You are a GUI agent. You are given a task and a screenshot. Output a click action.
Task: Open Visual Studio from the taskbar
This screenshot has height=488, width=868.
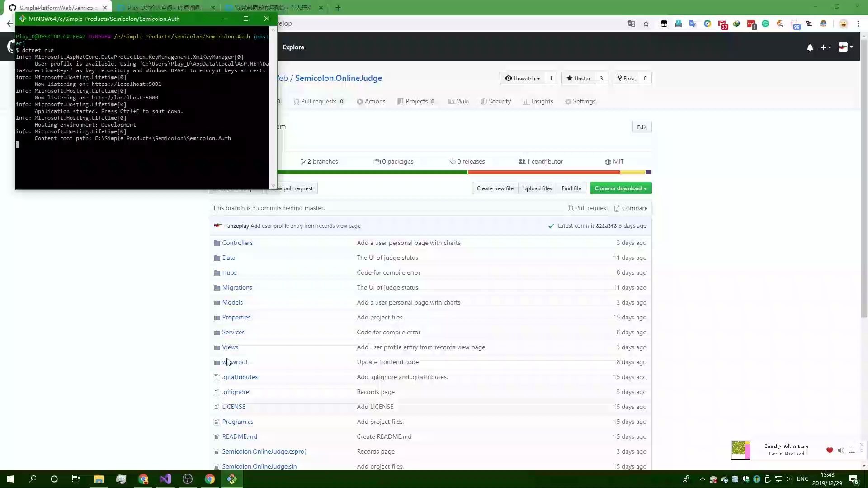[x=165, y=479]
